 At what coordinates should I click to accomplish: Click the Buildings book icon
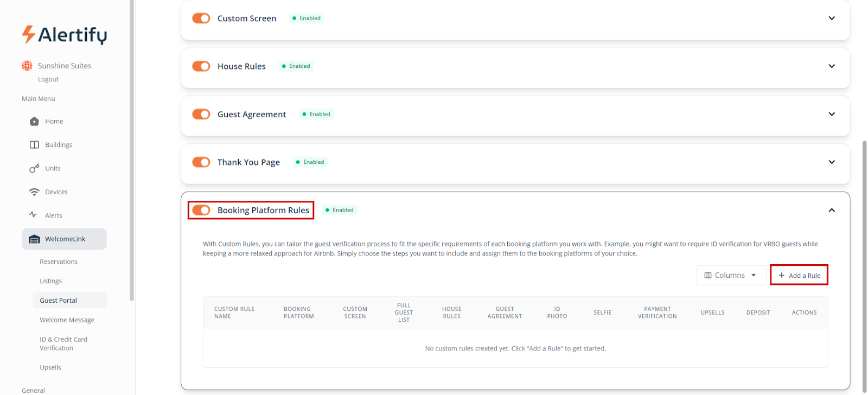click(x=34, y=145)
